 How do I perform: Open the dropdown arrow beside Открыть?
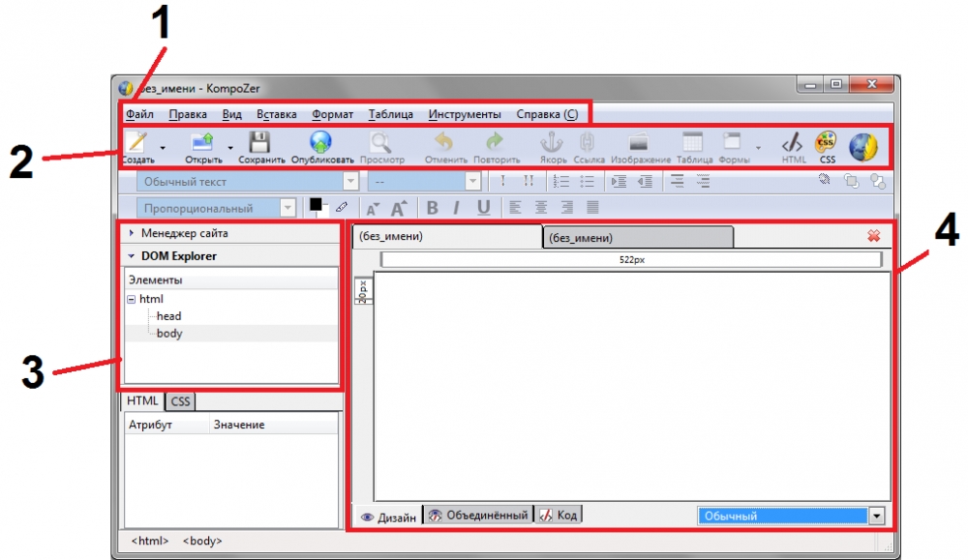coord(230,148)
